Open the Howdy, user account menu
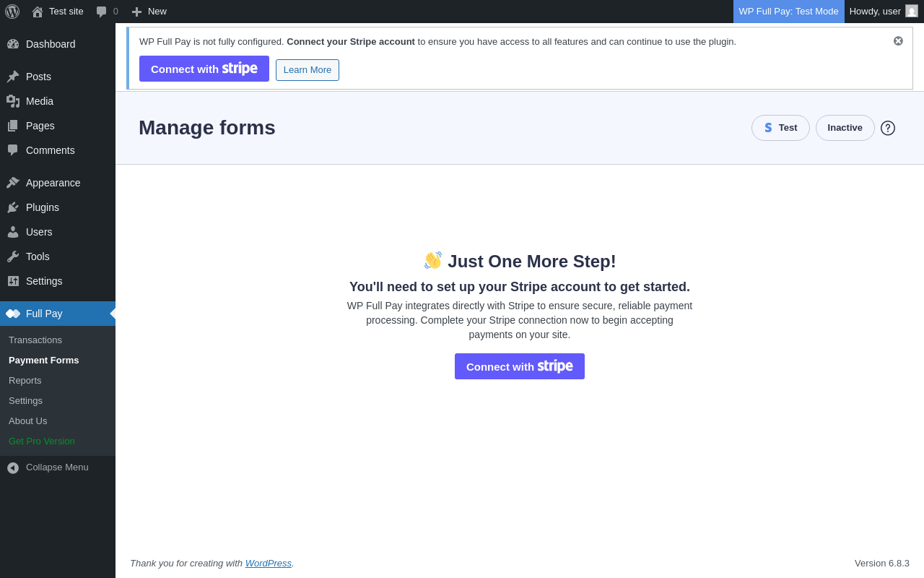The width and height of the screenshot is (924, 578). click(884, 12)
